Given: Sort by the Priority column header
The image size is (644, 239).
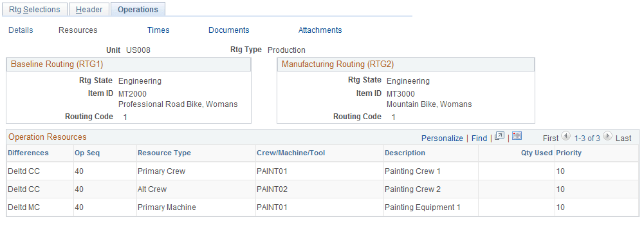Looking at the screenshot, I should coord(569,153).
